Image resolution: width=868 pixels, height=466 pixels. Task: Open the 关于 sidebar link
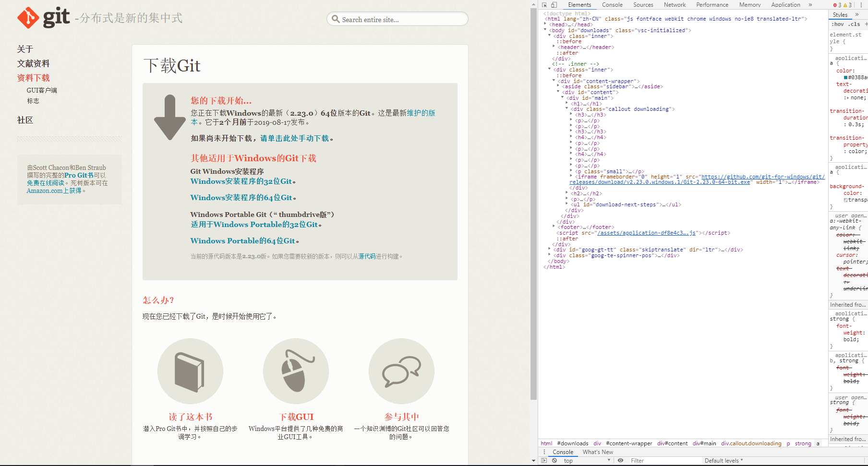(x=25, y=49)
